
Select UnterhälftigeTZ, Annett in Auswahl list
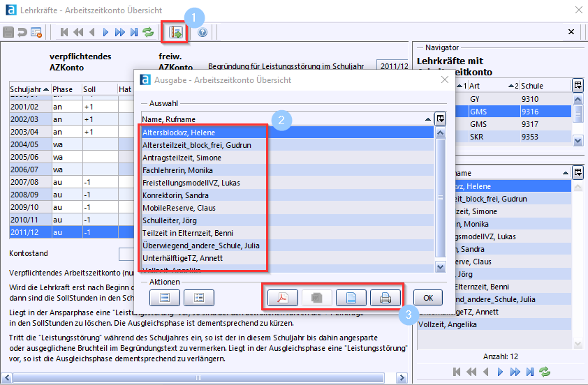click(x=287, y=258)
